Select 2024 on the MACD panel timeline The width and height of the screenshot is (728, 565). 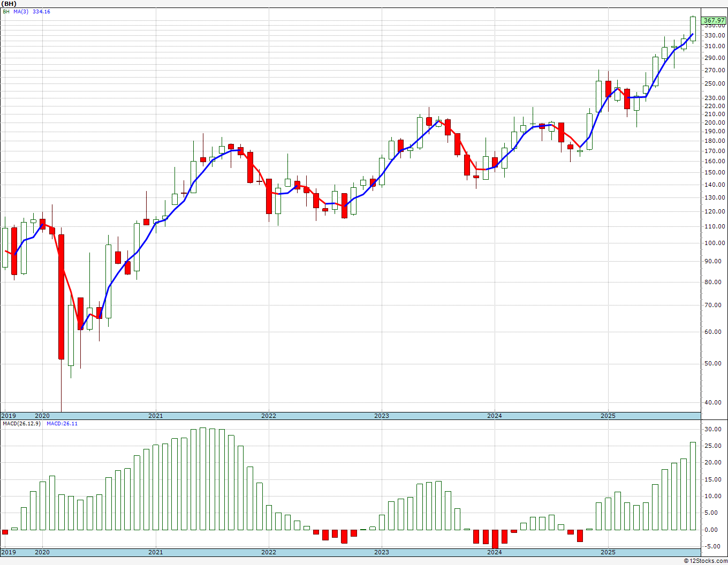tap(494, 552)
